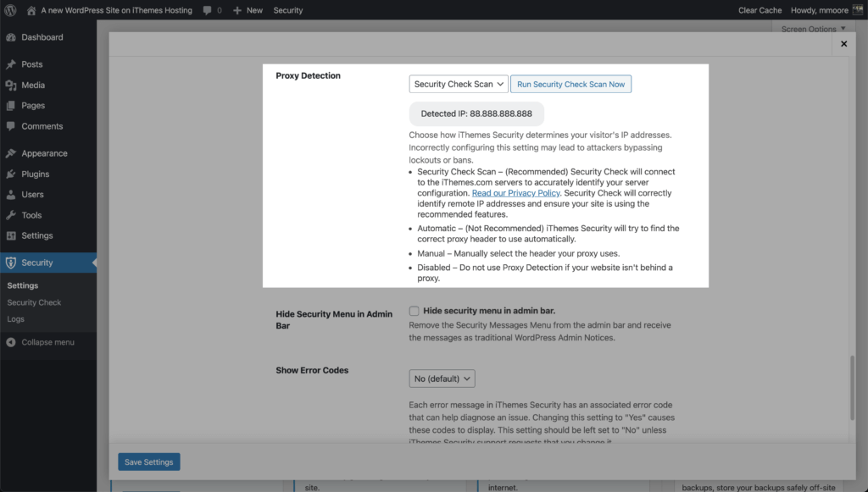The width and height of the screenshot is (868, 492).
Task: Click the Dashboard gauge icon
Action: coord(10,37)
